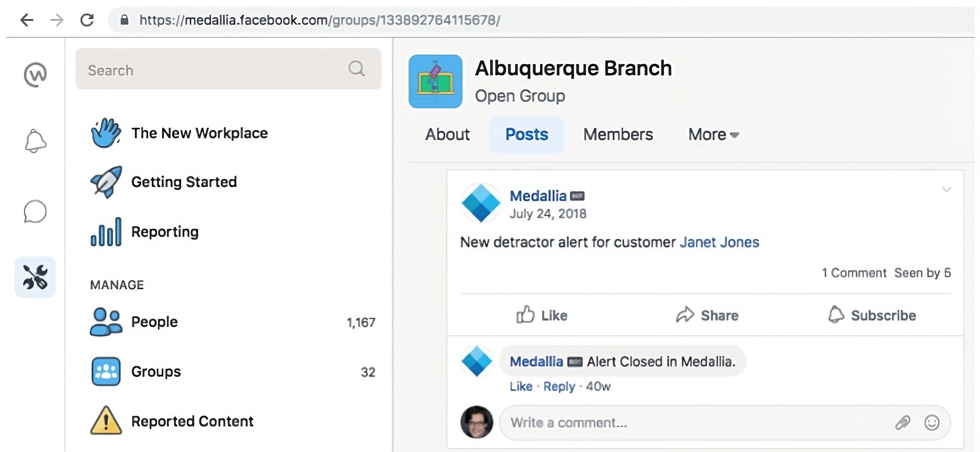This screenshot has width=980, height=452.
Task: Open post options chevron on Medallia post
Action: pyautogui.click(x=946, y=189)
